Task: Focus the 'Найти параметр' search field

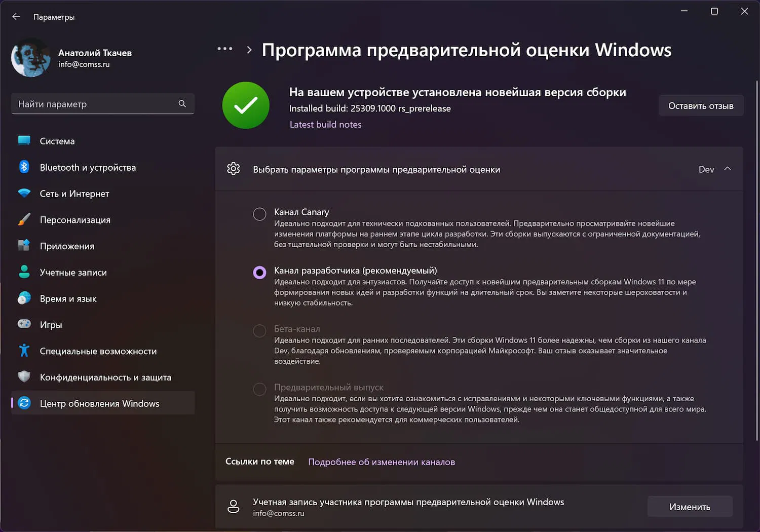Action: coord(103,104)
